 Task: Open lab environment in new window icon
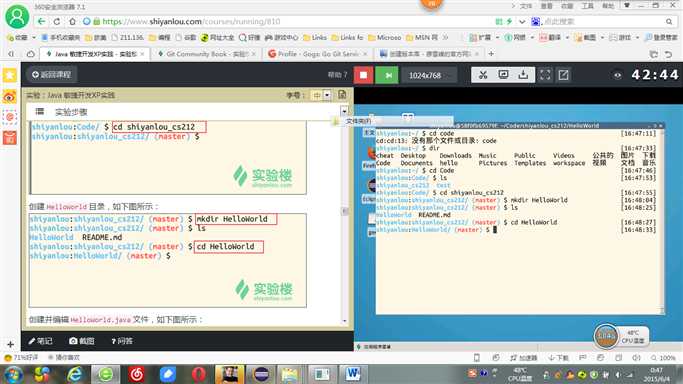(x=564, y=75)
